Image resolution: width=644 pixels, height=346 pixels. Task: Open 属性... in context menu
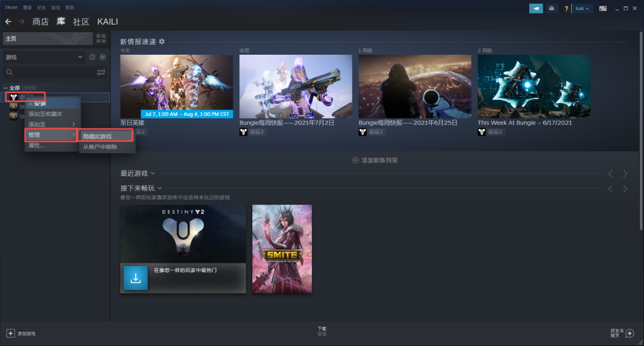[x=52, y=145]
